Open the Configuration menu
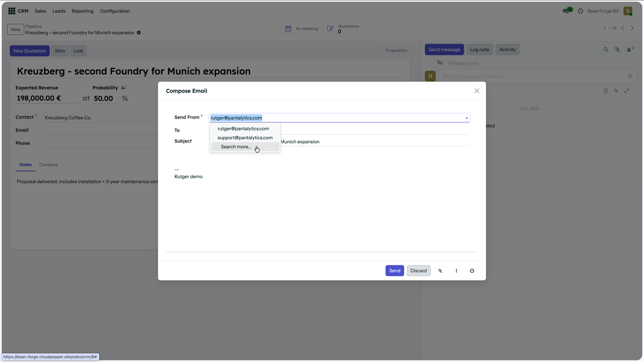 115,11
